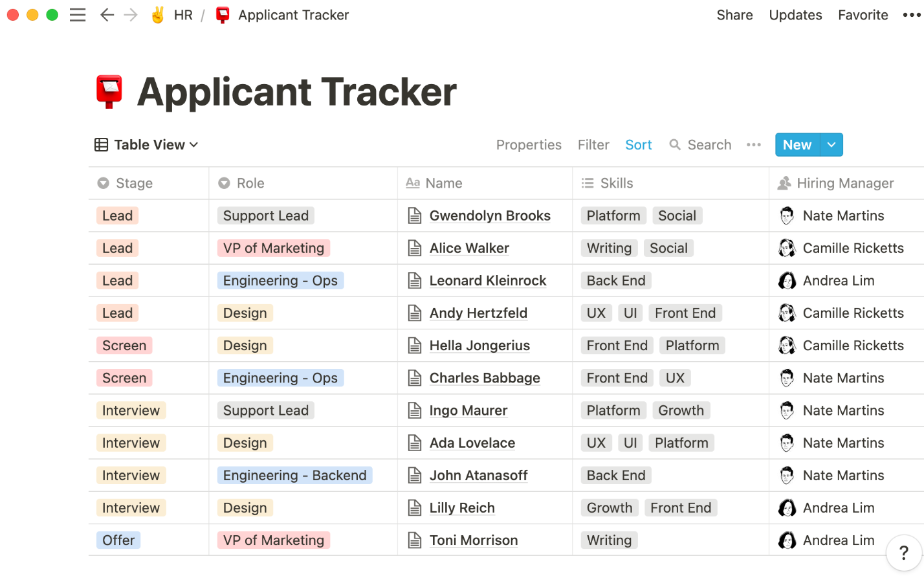The width and height of the screenshot is (924, 576).
Task: Click the Updates menu item
Action: pos(795,14)
